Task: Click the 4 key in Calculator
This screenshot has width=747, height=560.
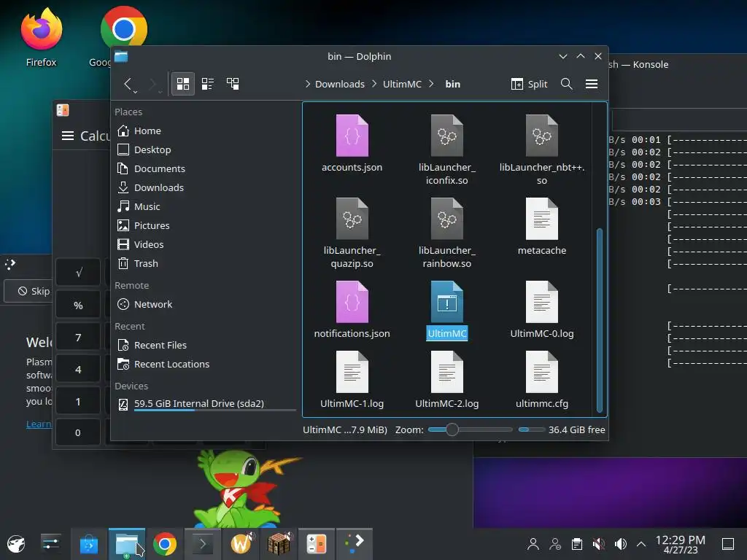Action: click(x=78, y=370)
